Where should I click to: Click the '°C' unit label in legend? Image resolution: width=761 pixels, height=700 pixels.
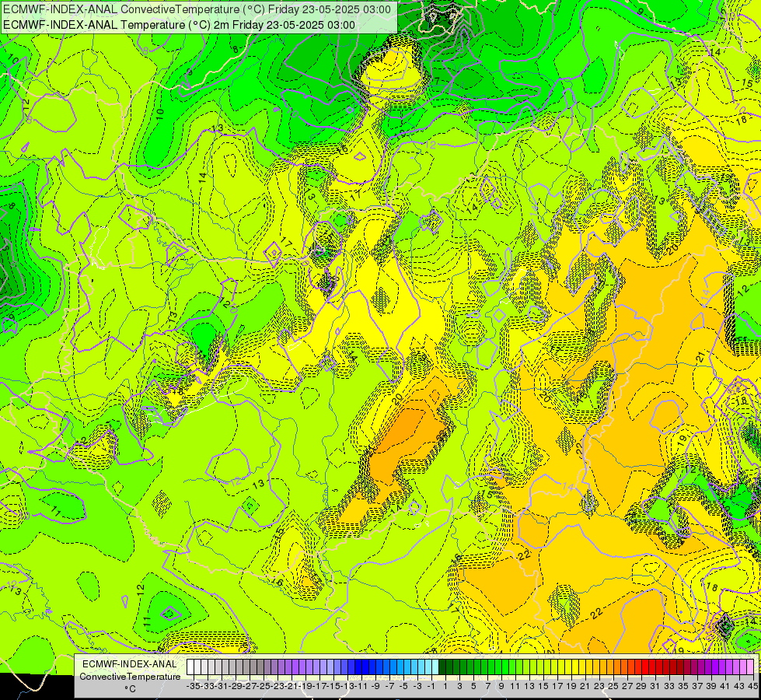point(130,689)
